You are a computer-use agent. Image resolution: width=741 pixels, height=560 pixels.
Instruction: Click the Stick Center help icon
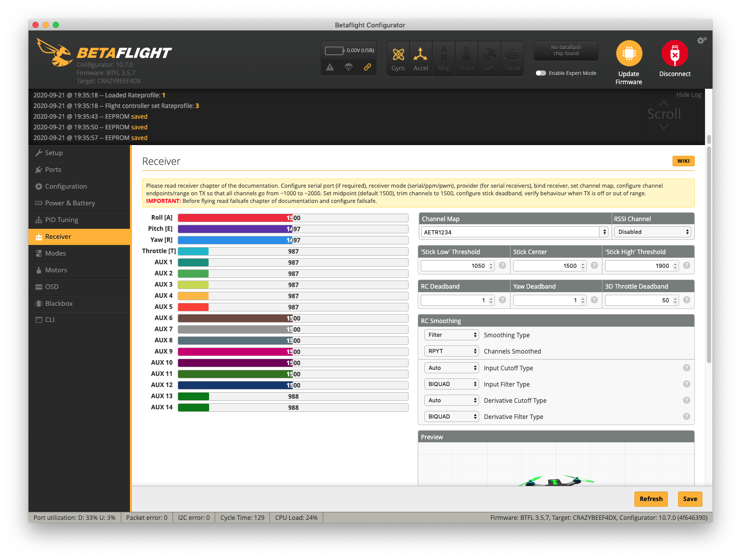(594, 265)
